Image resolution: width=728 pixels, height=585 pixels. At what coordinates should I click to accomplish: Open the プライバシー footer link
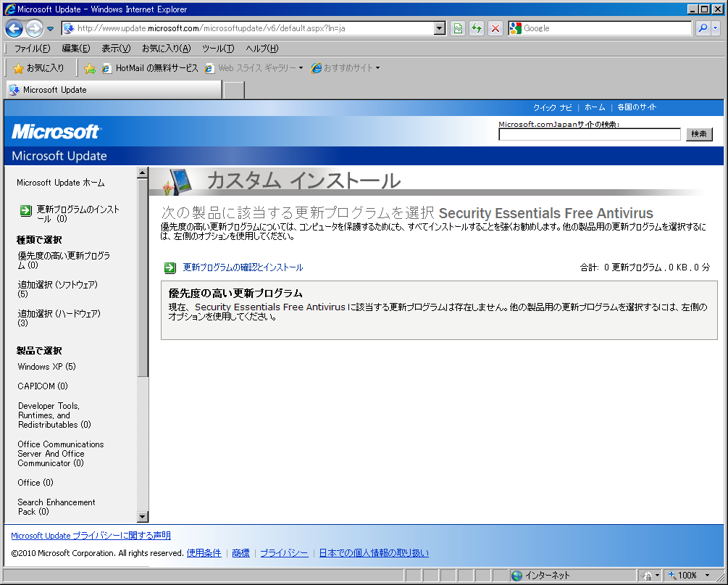point(284,552)
